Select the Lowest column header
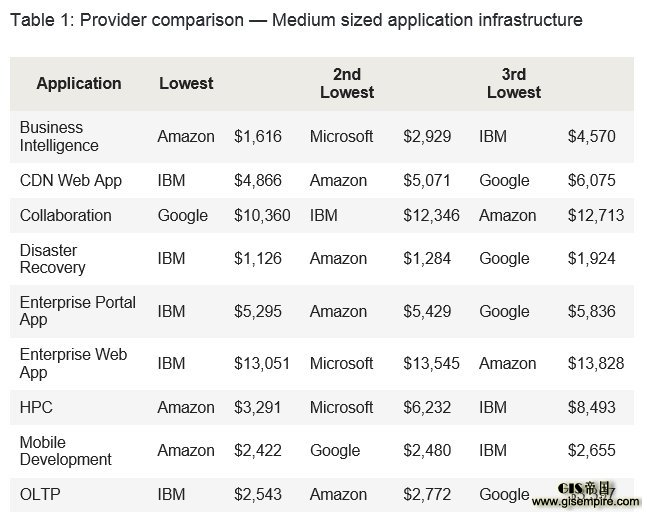Screen dimensions: 647x516 186,83
